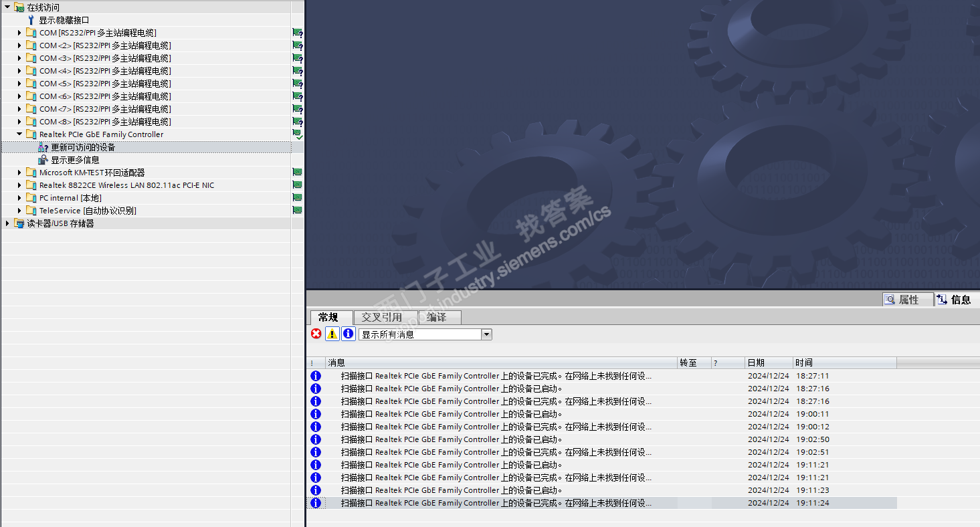
Task: Select the message text in the 19:11:23 row
Action: (452, 490)
